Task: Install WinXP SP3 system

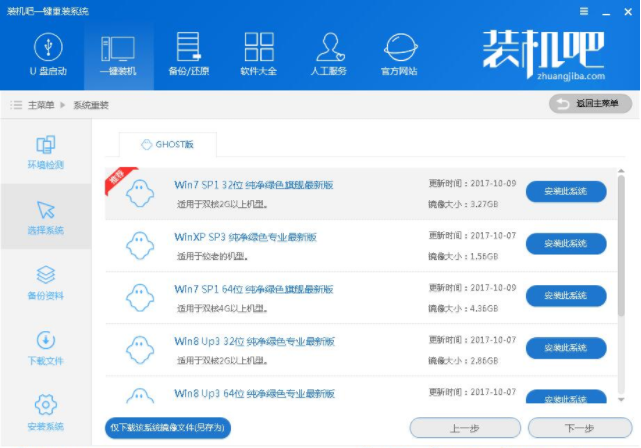Action: [565, 244]
